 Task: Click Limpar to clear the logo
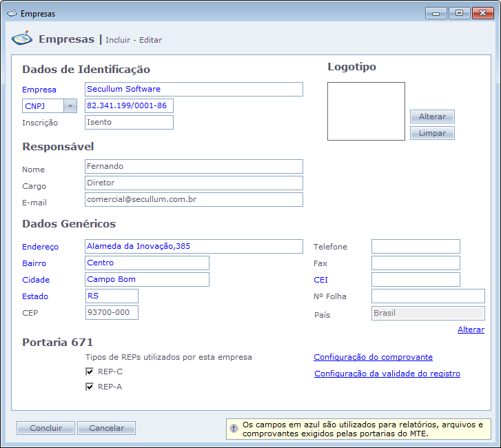(432, 133)
